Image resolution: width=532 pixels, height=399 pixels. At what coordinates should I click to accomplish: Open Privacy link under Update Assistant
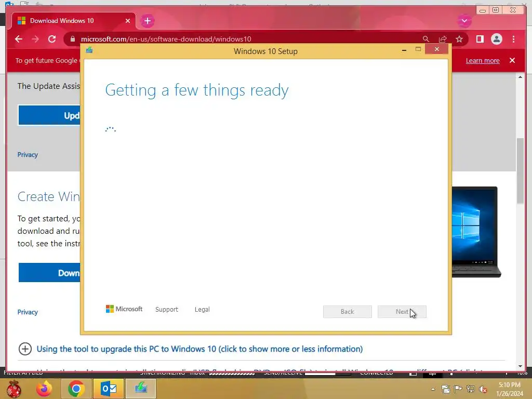(x=28, y=155)
